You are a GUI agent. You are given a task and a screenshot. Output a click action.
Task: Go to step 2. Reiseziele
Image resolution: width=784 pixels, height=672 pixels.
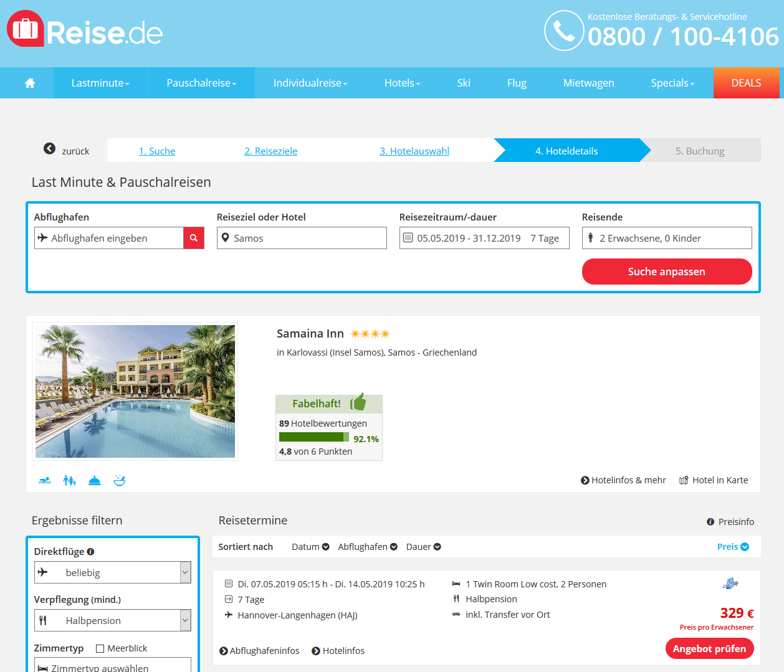coord(271,151)
